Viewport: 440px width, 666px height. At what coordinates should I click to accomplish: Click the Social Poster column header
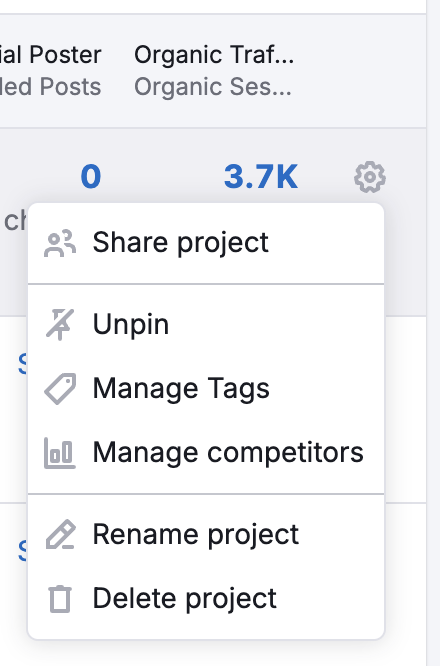(51, 55)
